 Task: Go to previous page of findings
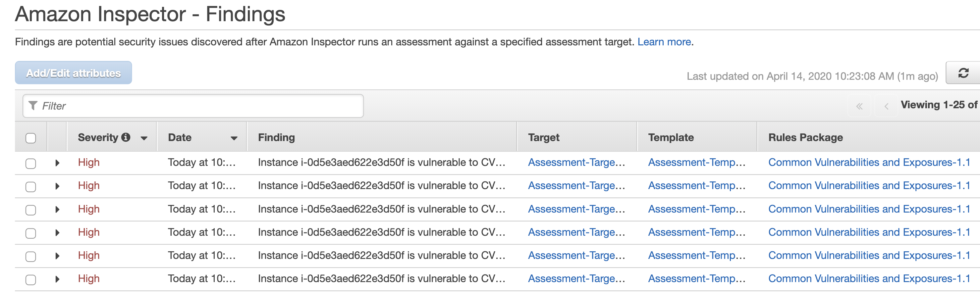tap(886, 106)
